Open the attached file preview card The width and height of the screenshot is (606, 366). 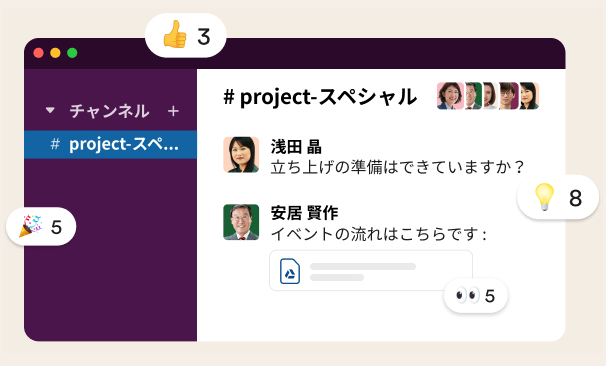(371, 271)
